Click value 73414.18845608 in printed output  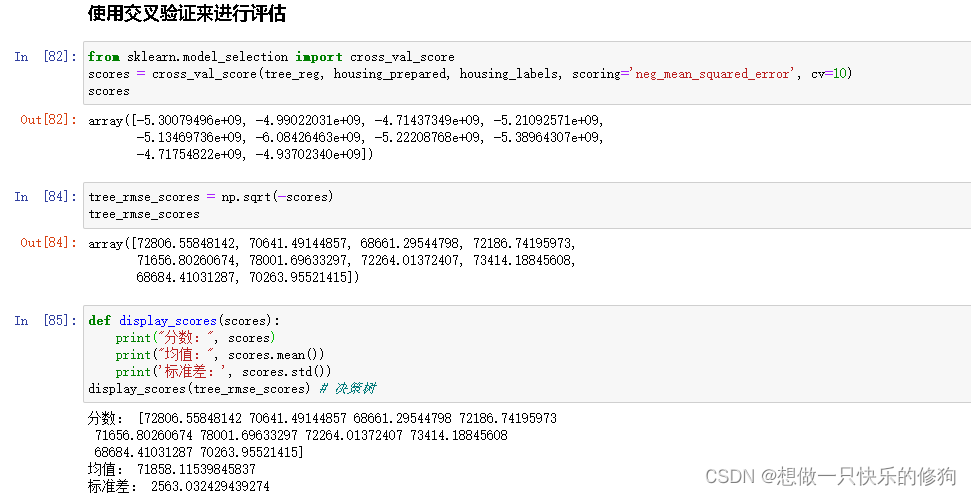pos(458,435)
